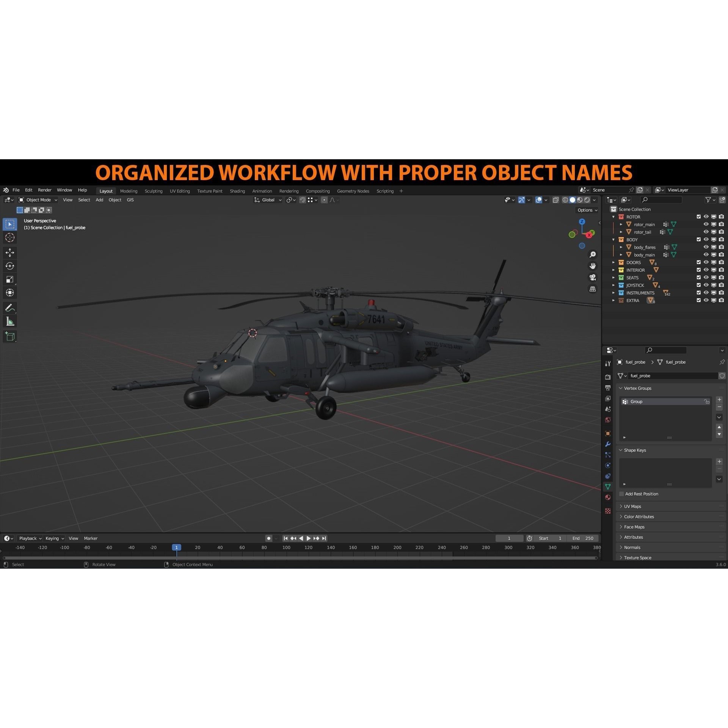This screenshot has height=728, width=728.
Task: Uncheck the BODY collection checkbox
Action: point(698,240)
